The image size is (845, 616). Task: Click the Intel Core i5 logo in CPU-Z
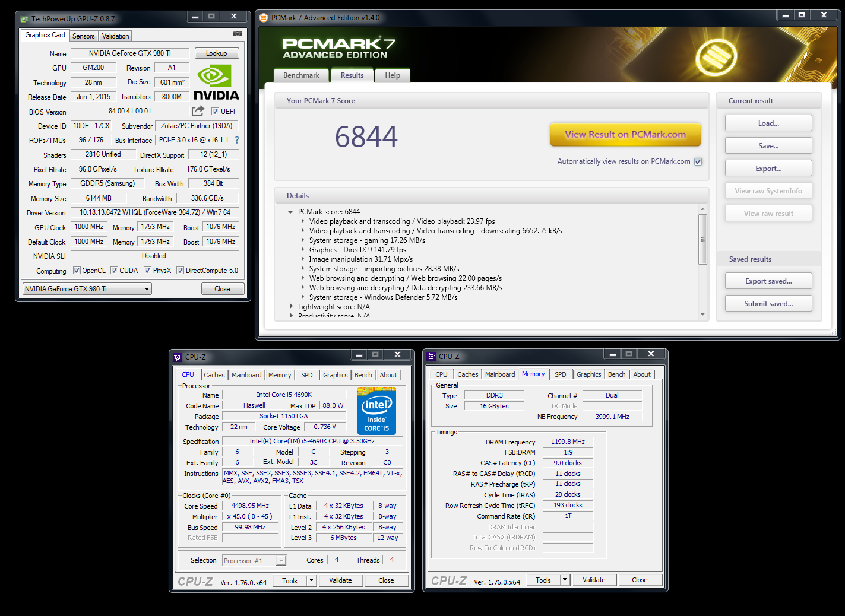click(376, 411)
